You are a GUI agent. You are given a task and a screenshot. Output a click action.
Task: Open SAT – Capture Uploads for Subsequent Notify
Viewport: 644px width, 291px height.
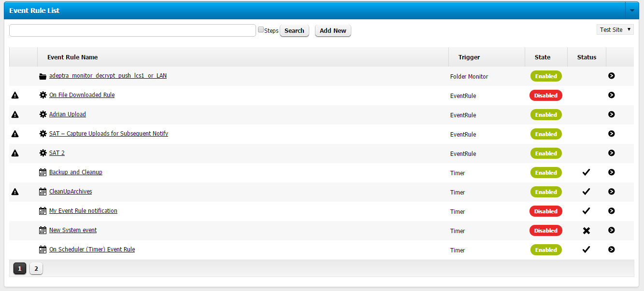coord(109,134)
